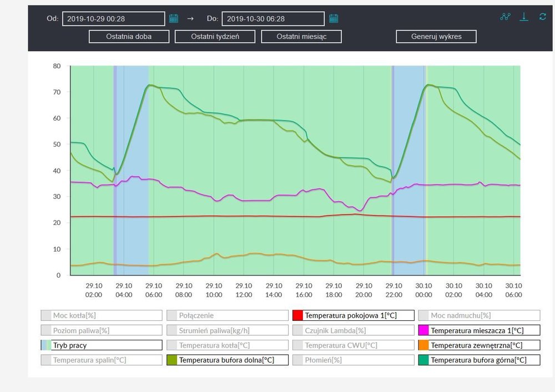Click the olive 'Temperatura bufora dolna' swatch

pos(172,360)
